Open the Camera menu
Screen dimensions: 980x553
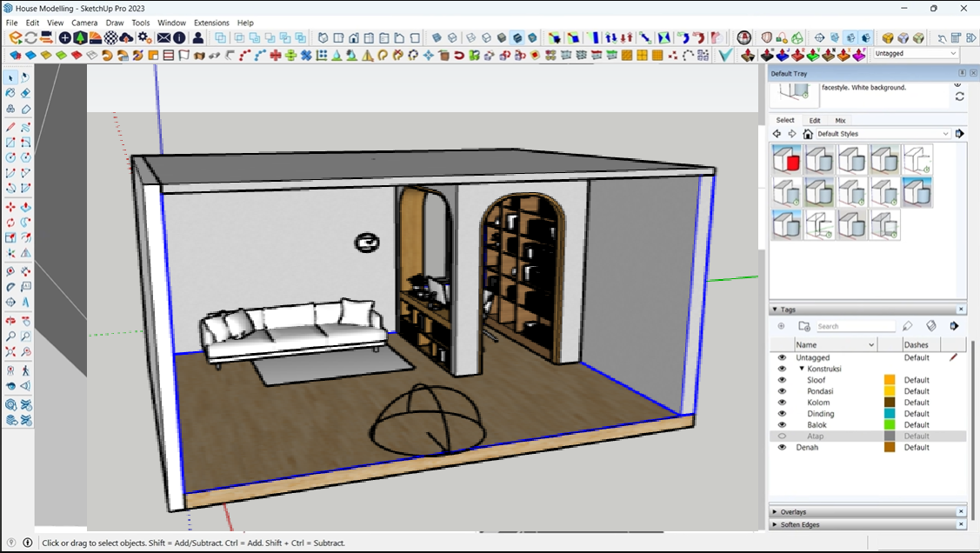coord(84,23)
